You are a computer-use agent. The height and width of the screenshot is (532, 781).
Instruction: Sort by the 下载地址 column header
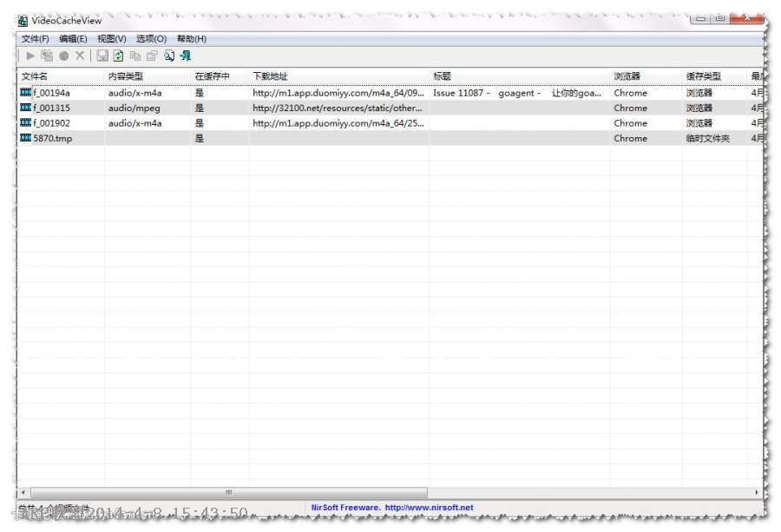(339, 76)
